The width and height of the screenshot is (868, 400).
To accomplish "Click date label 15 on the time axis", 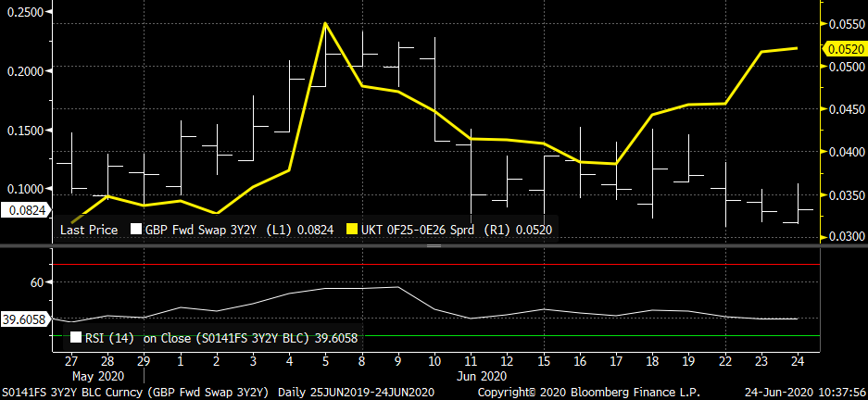I will point(544,361).
